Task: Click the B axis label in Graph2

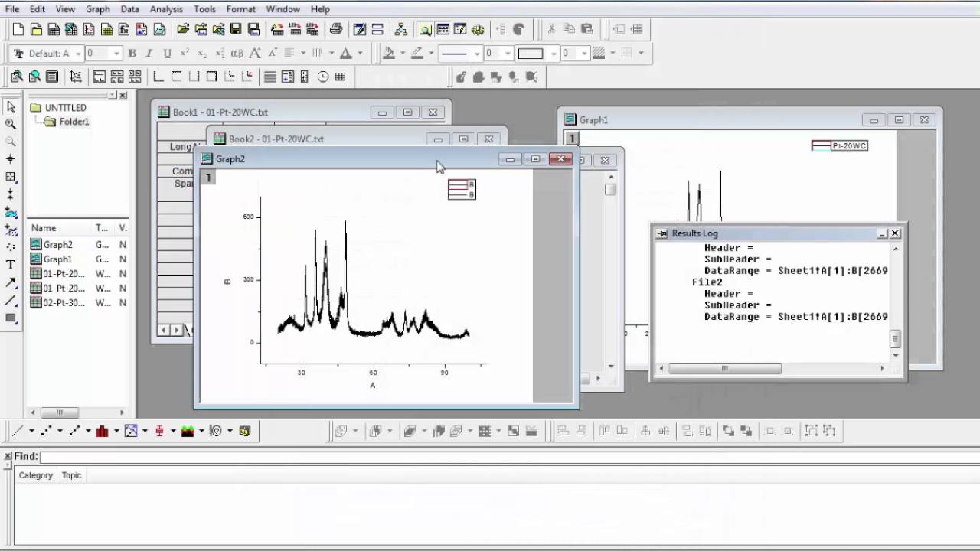Action: pyautogui.click(x=227, y=282)
